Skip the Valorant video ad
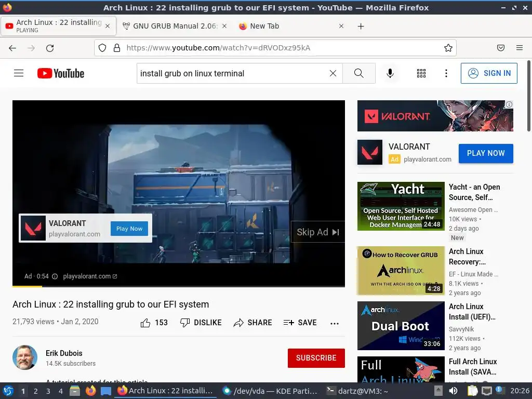This screenshot has height=399, width=532. 317,232
